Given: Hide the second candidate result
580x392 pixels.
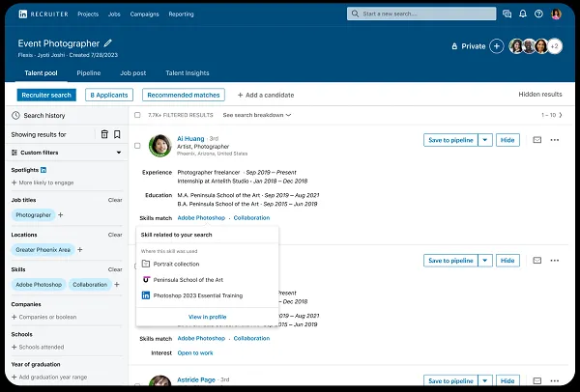Looking at the screenshot, I should pyautogui.click(x=507, y=261).
